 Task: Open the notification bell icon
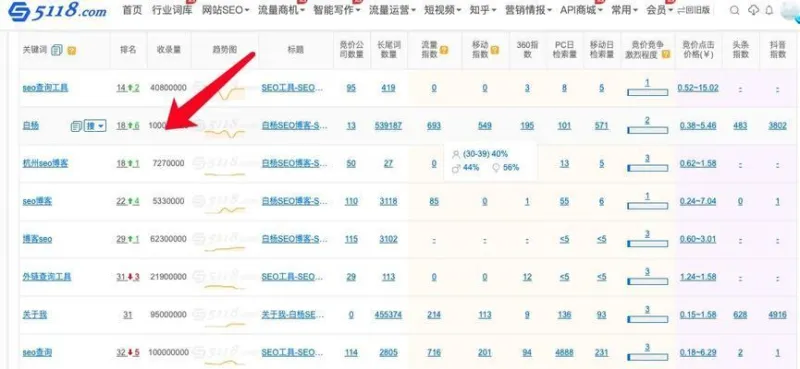[769, 10]
